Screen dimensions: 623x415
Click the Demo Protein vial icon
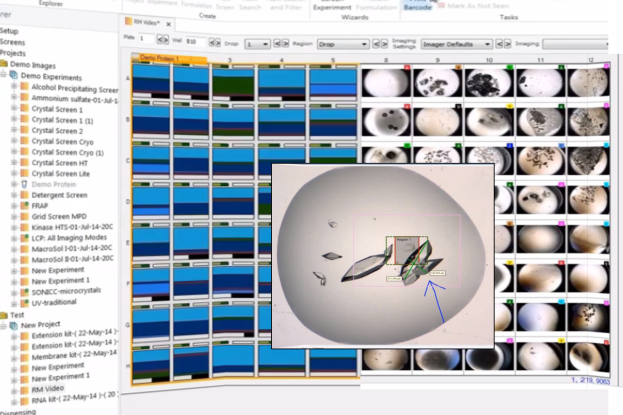coord(25,184)
